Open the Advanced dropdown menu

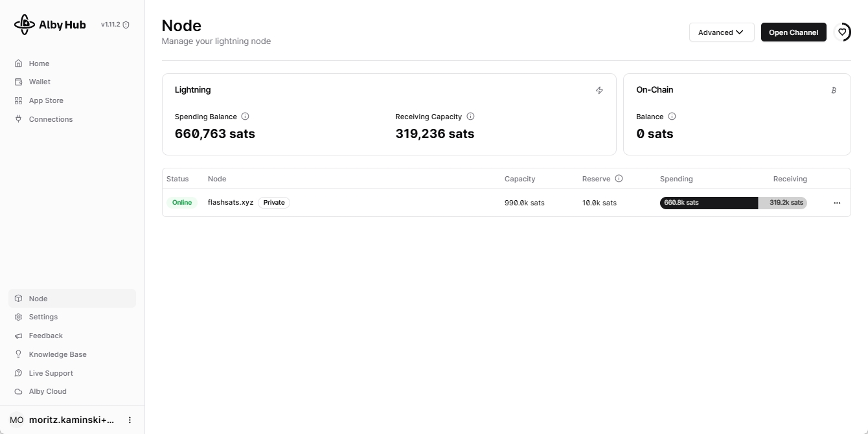click(722, 32)
